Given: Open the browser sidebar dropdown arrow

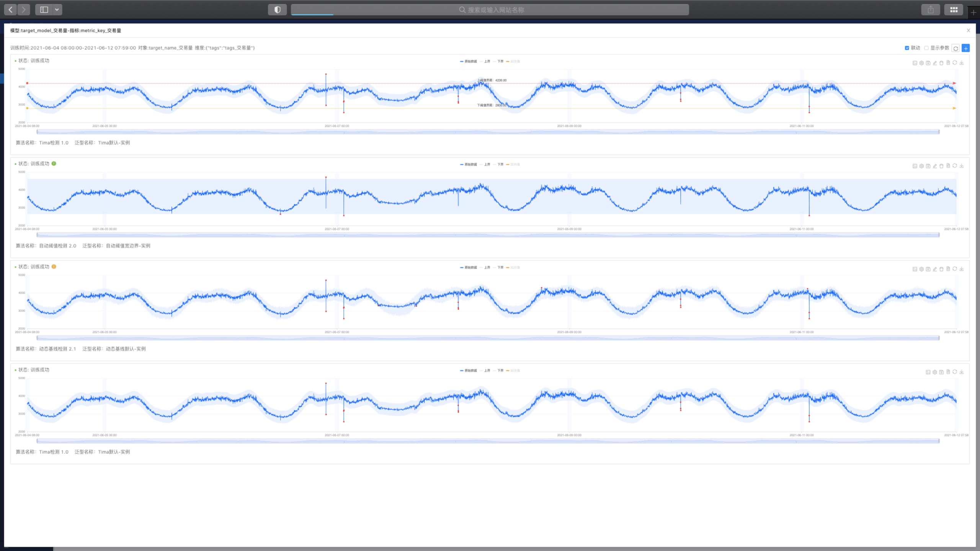Looking at the screenshot, I should pyautogui.click(x=57, y=10).
